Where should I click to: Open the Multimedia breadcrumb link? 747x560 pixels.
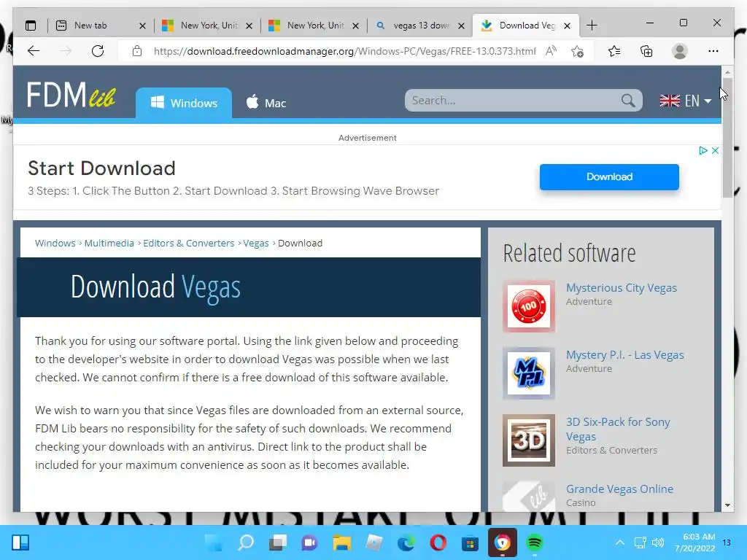click(x=109, y=243)
